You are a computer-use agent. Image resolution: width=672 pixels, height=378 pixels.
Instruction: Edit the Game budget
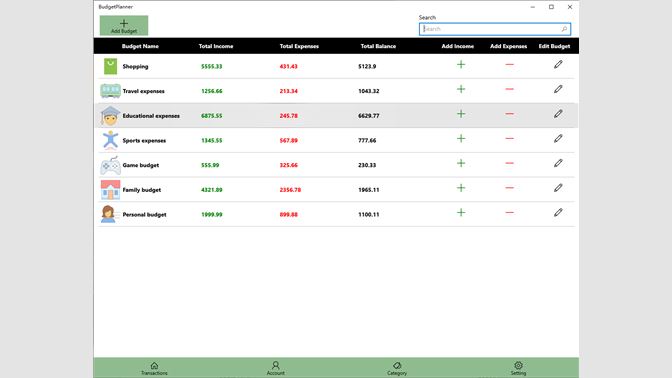pos(558,163)
